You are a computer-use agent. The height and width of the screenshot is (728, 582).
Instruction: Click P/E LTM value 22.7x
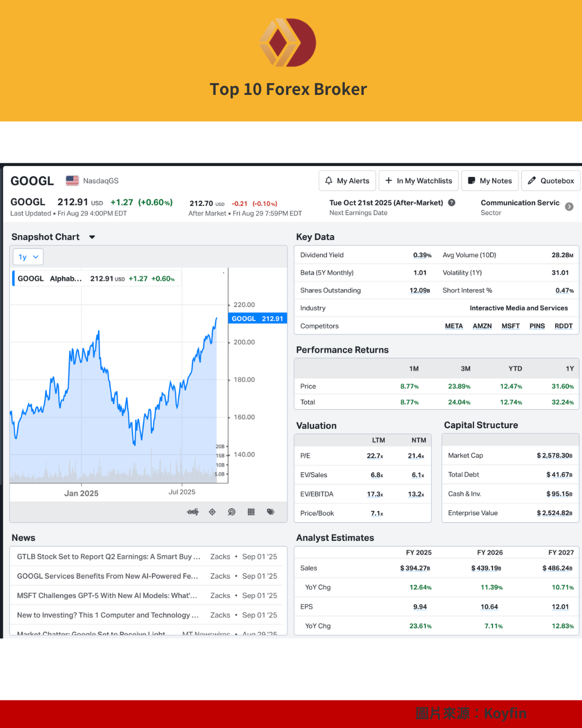[375, 456]
